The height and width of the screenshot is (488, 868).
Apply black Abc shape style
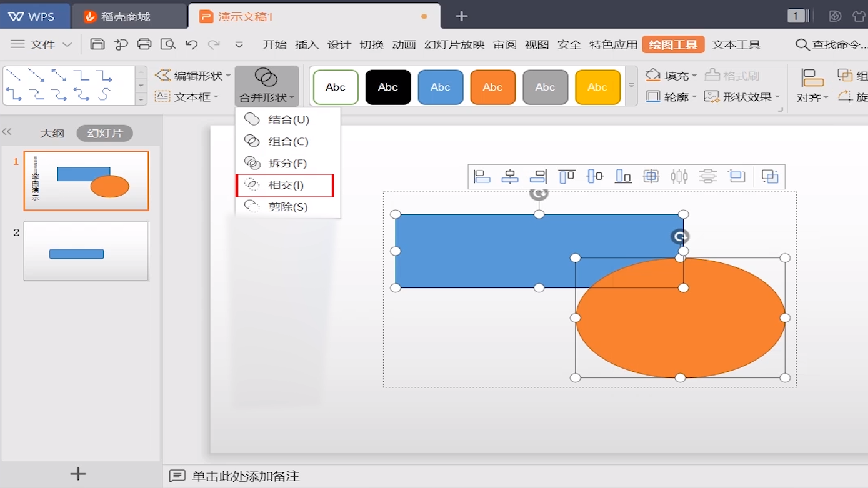(x=388, y=87)
